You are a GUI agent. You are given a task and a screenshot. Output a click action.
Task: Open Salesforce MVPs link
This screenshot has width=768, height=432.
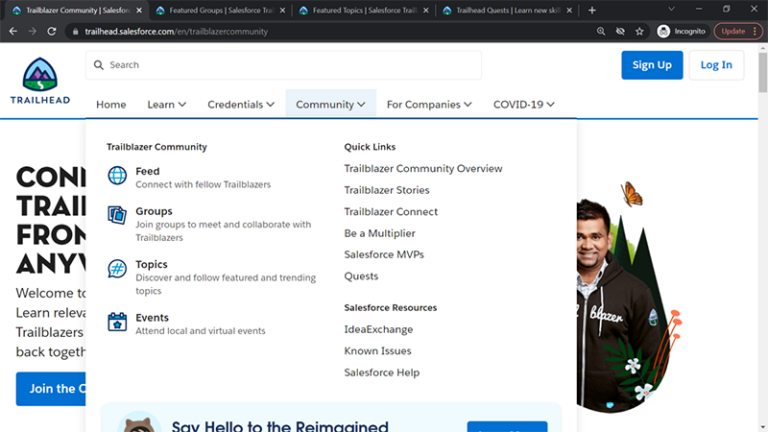coord(384,255)
